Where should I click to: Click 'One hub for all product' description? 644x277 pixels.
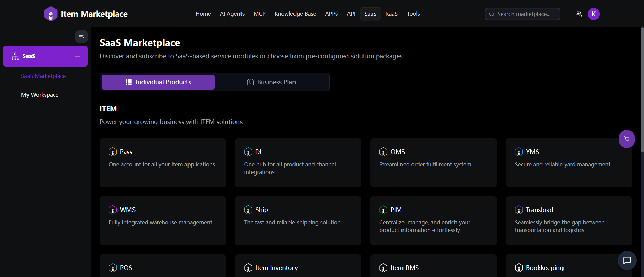(290, 168)
